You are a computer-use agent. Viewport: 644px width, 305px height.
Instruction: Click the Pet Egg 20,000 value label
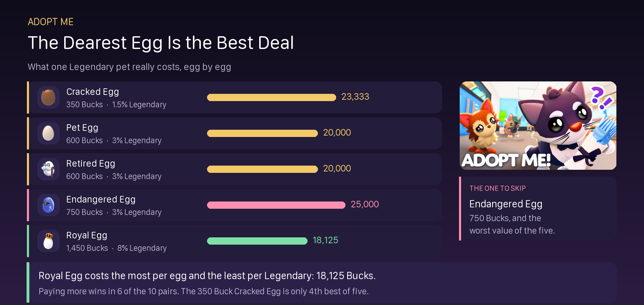pos(337,132)
